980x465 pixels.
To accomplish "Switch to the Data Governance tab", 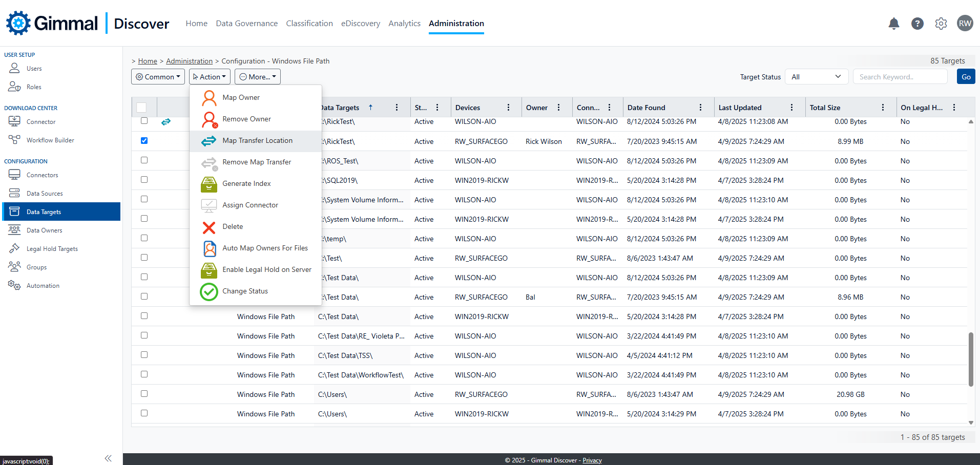I will [x=246, y=24].
